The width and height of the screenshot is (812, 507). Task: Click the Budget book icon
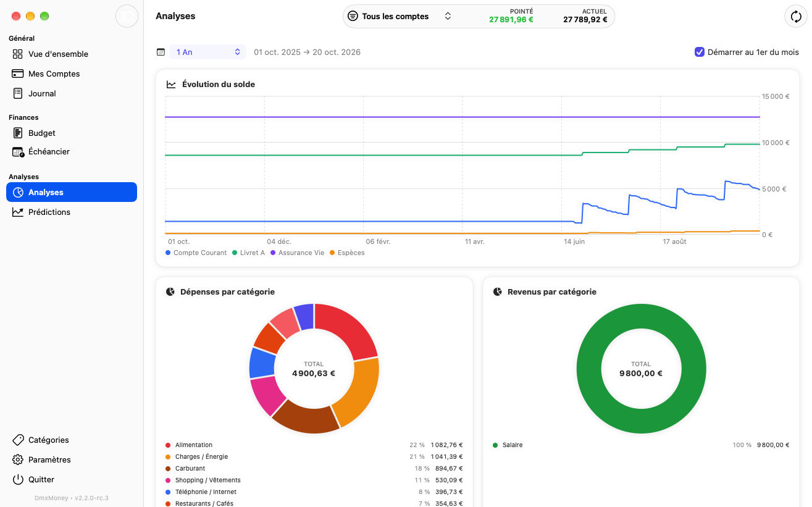pos(18,133)
